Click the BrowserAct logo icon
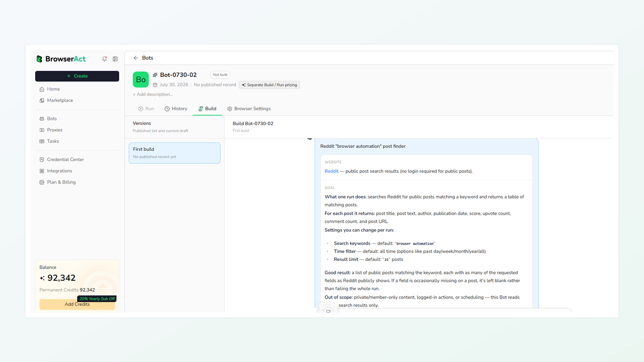Screen dimensions: 644x362 [x=39, y=59]
